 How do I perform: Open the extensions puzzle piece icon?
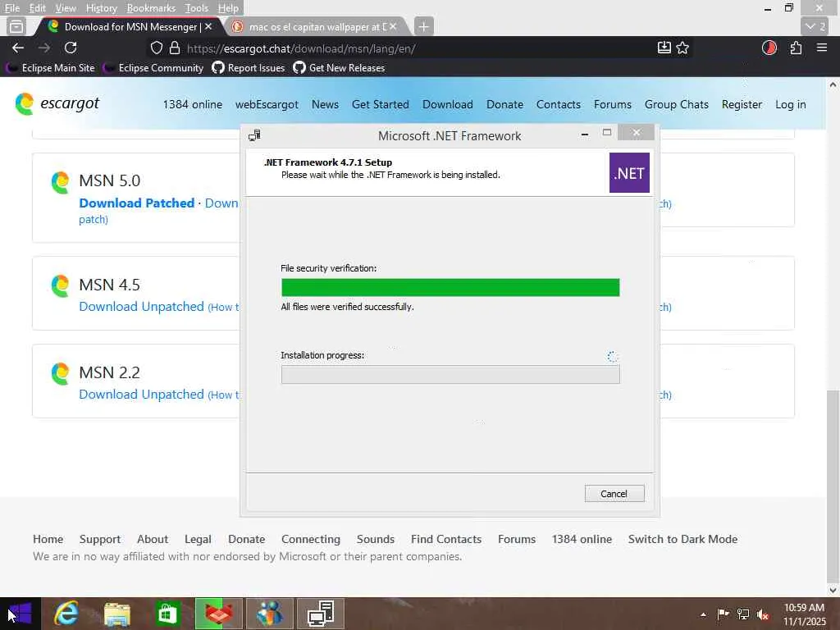click(x=796, y=48)
